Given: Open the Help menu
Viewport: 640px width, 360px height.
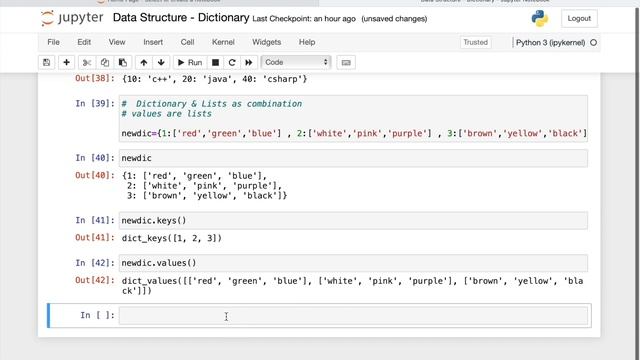Looking at the screenshot, I should tap(307, 42).
